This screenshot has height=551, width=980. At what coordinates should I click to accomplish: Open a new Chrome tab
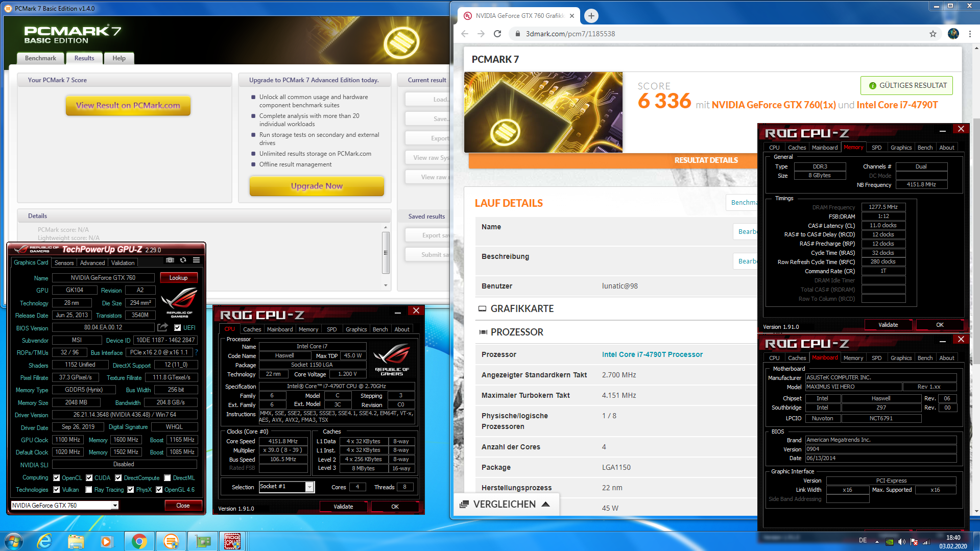coord(591,16)
